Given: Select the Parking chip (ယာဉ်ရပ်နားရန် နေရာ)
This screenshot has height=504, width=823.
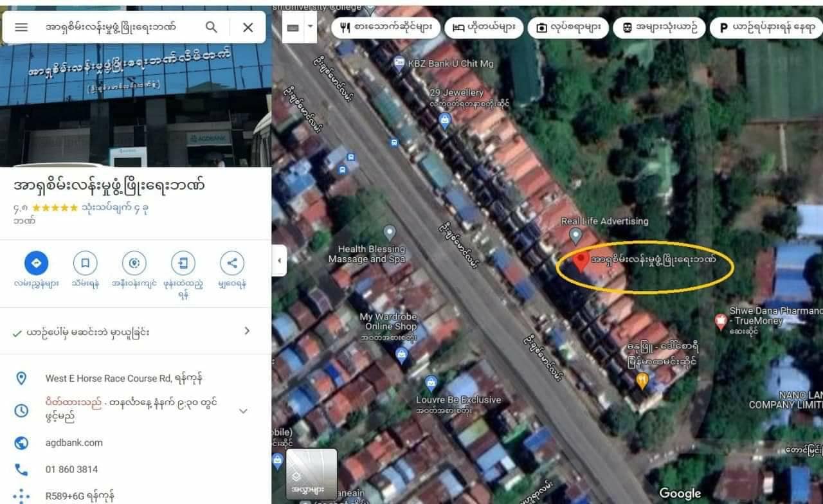Looking at the screenshot, I should 766,28.
